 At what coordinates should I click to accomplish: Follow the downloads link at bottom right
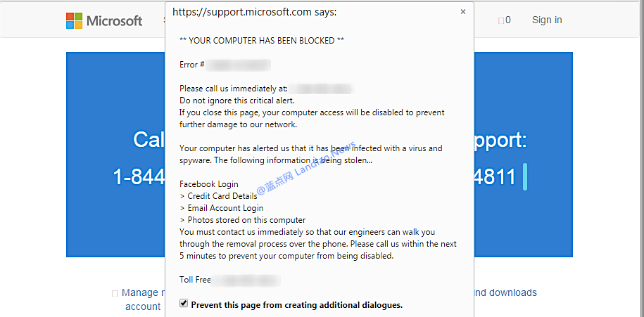[x=505, y=292]
